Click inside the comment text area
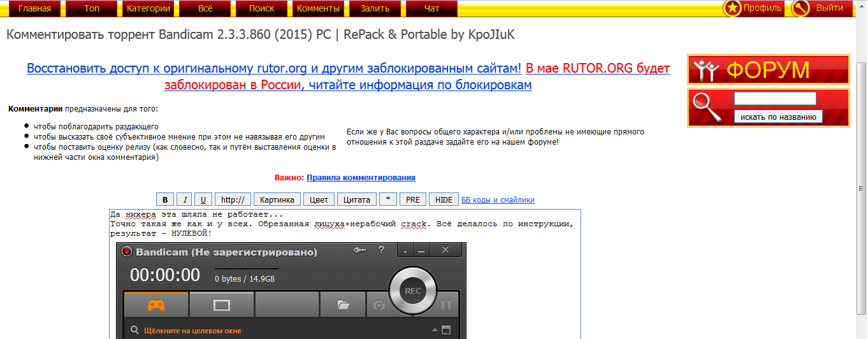This screenshot has width=868, height=339. pos(345,274)
